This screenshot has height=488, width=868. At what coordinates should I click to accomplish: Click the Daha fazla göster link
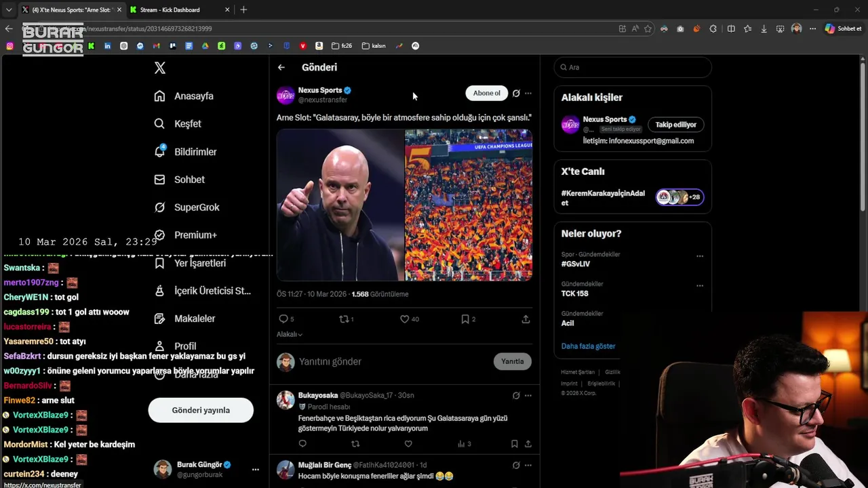point(588,346)
